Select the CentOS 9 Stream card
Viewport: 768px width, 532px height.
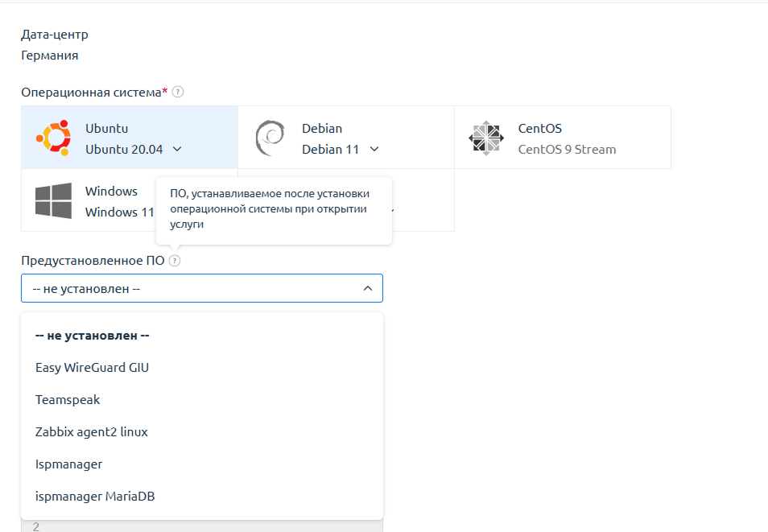[x=563, y=137]
